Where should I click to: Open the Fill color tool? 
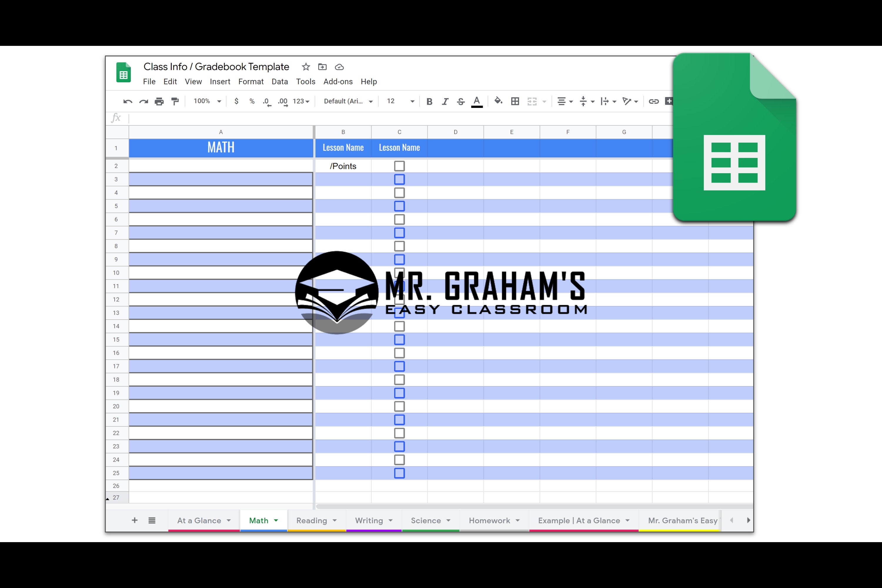tap(498, 101)
